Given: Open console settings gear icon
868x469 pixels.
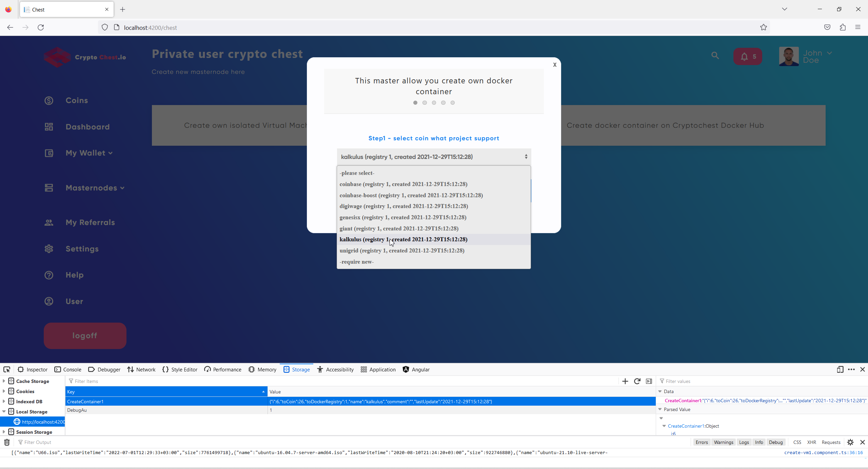Looking at the screenshot, I should tap(850, 442).
